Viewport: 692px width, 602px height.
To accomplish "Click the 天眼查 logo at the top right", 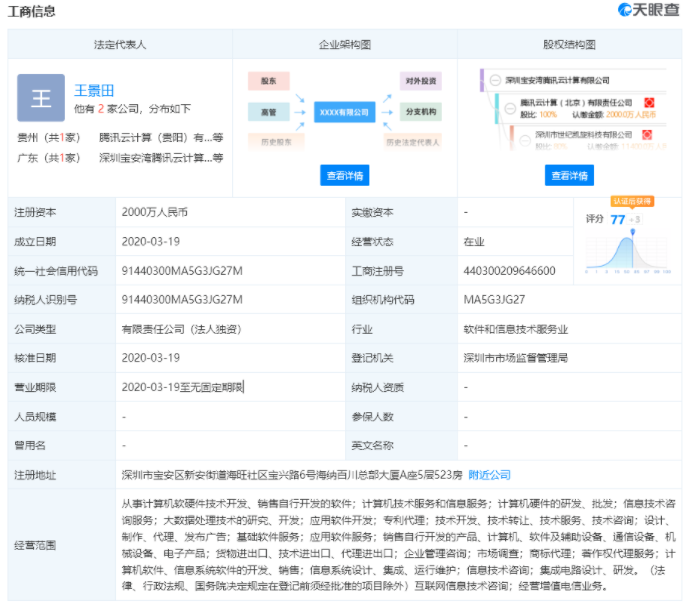I will tap(648, 10).
